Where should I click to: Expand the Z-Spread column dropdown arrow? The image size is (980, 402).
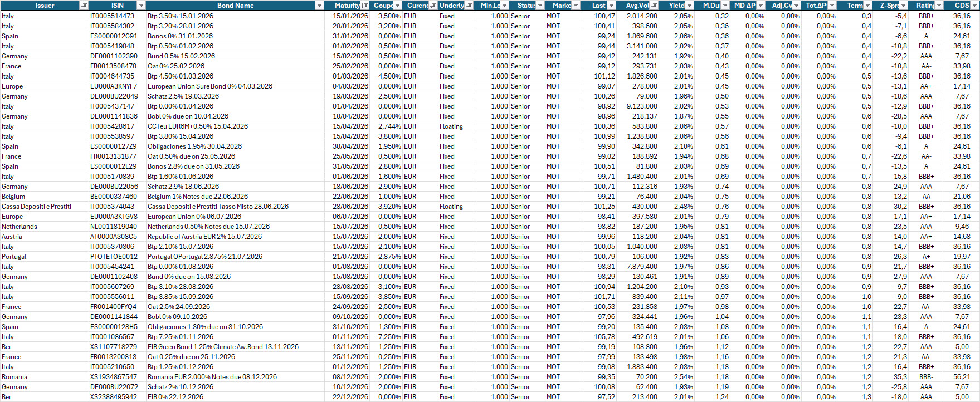click(903, 6)
